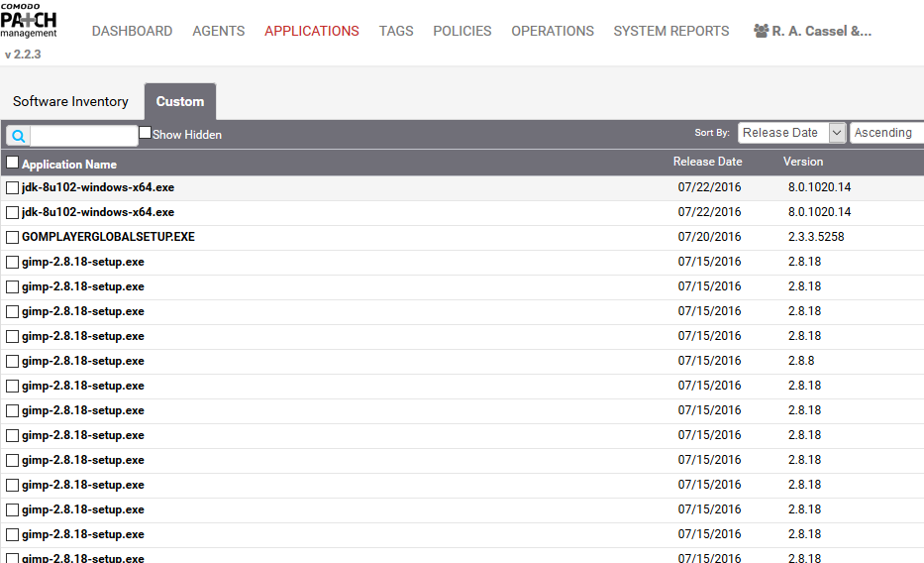The width and height of the screenshot is (924, 563).
Task: Click the version cell reading 2.8.8
Action: [801, 360]
